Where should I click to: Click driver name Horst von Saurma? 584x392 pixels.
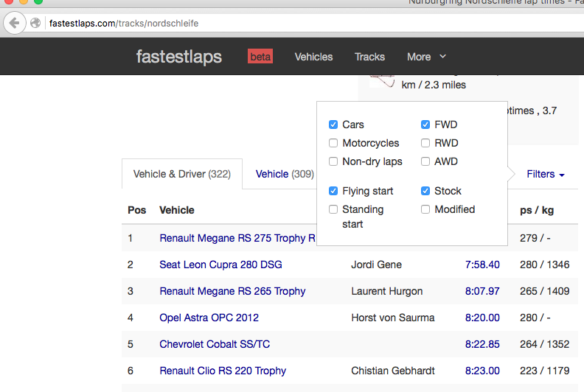[x=392, y=318]
